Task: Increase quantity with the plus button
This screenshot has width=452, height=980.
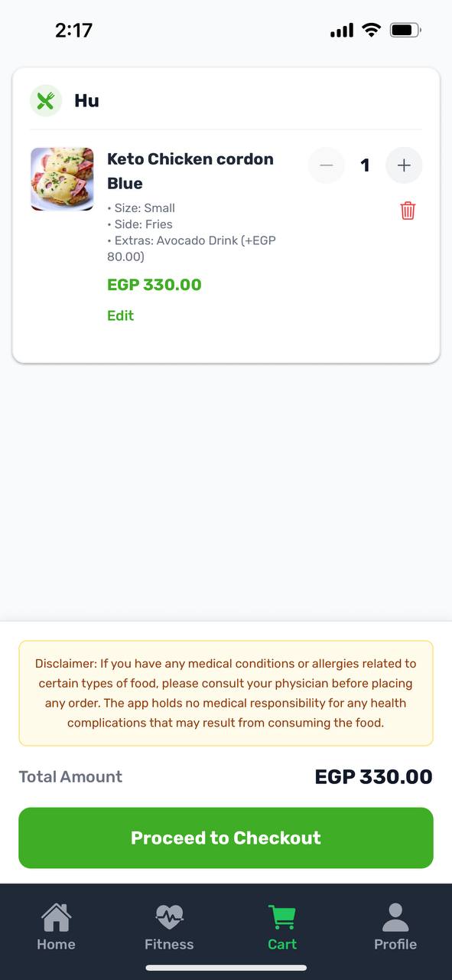Action: point(404,165)
